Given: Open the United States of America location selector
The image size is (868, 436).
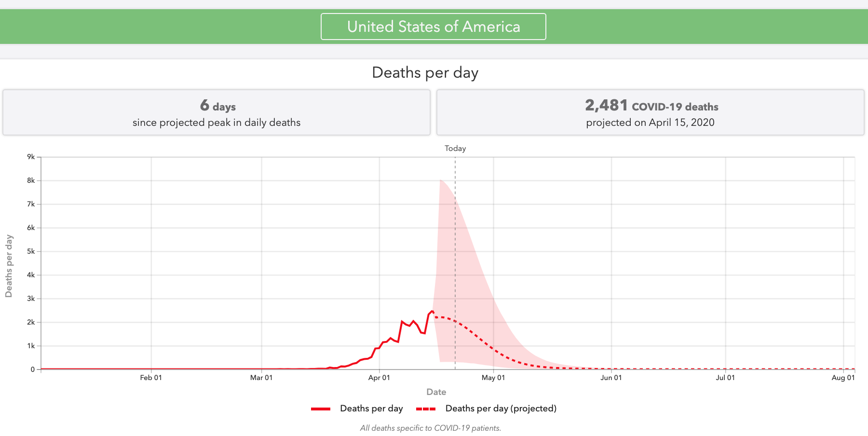Looking at the screenshot, I should coord(433,27).
